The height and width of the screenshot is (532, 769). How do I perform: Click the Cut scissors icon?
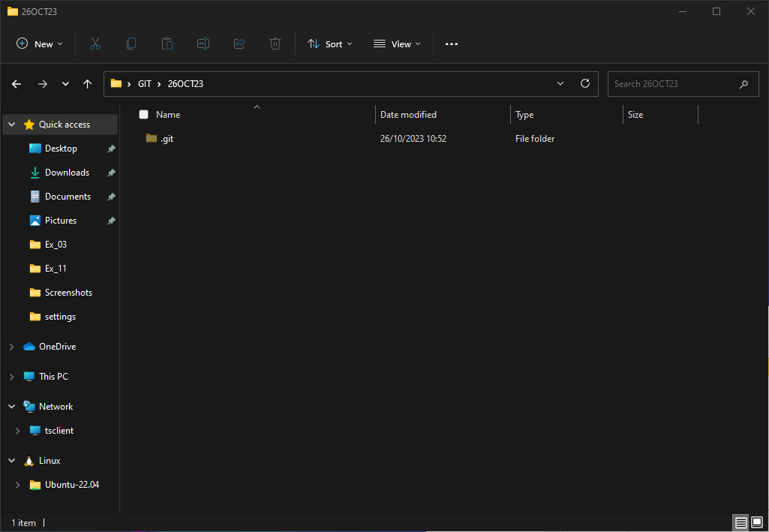pos(95,44)
